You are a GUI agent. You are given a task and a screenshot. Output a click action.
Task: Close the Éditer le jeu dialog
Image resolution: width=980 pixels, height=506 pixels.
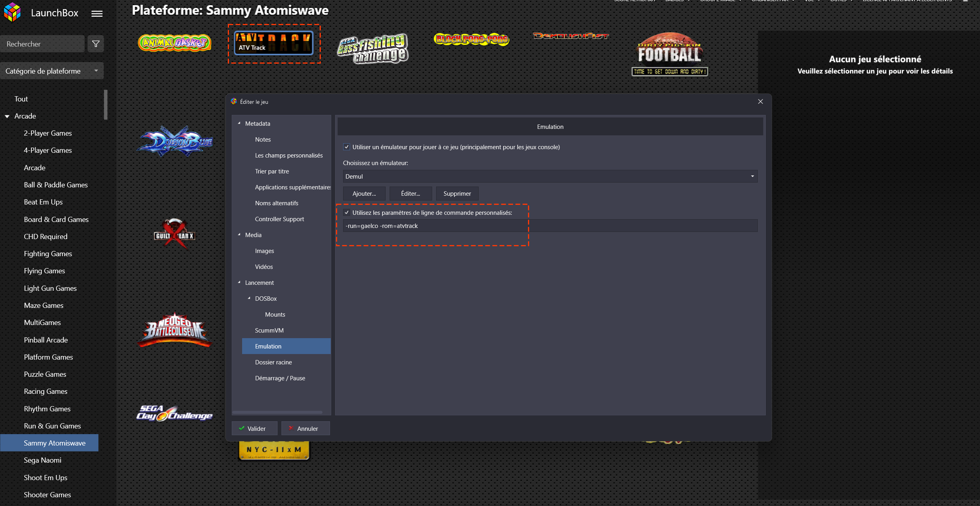coord(760,101)
